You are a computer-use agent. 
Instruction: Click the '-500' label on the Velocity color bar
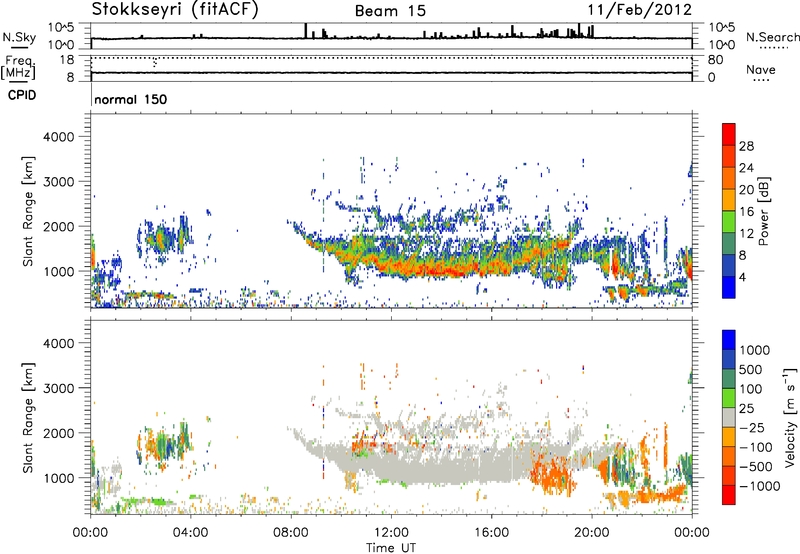pyautogui.click(x=756, y=466)
